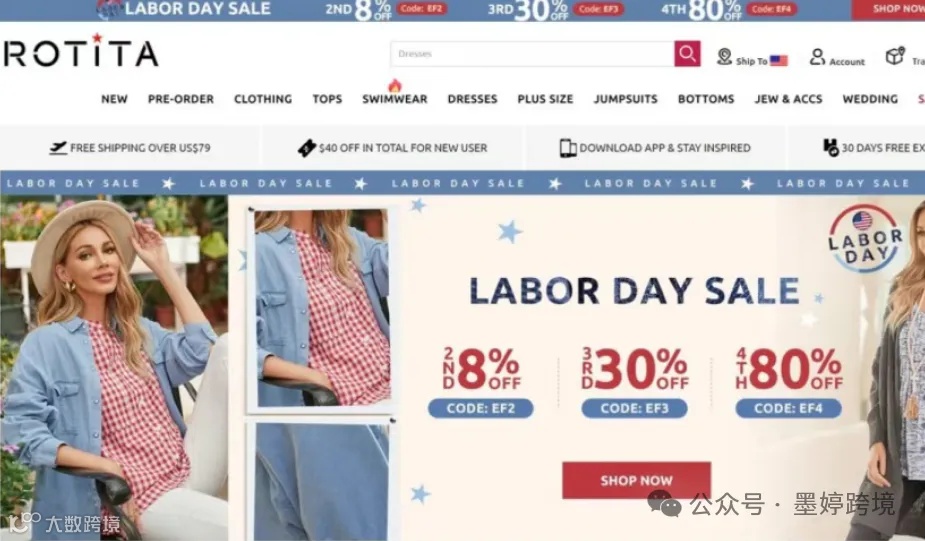Viewport: 925px width, 541px height.
Task: Click the red SHOP NOW banner button
Action: point(637,480)
